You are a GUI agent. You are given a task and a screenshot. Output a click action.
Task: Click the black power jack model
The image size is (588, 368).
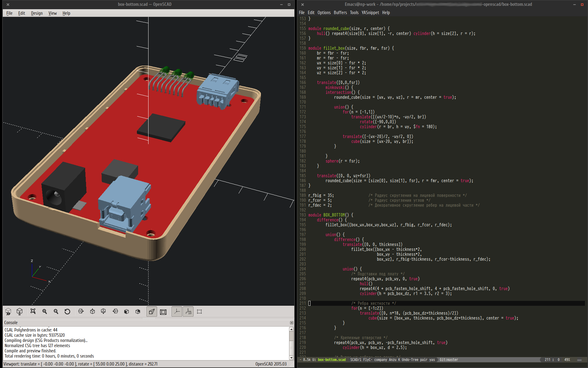[x=64, y=187]
